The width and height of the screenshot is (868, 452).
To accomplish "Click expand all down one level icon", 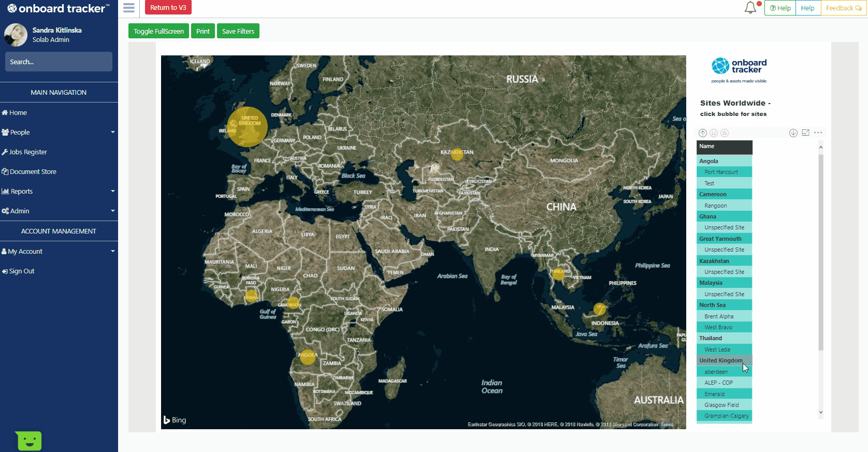I will [x=725, y=133].
